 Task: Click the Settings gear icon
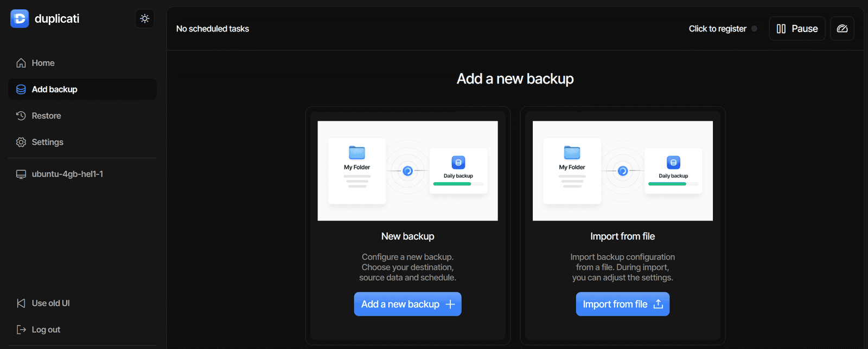(21, 142)
